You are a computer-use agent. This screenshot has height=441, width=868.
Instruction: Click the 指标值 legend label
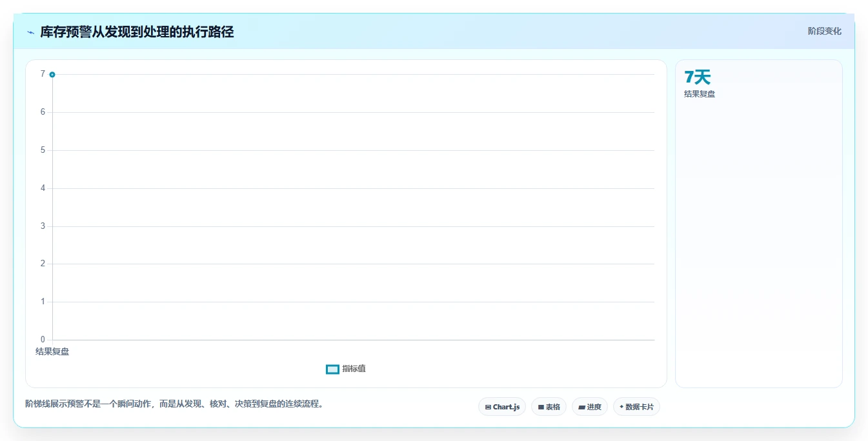coord(354,369)
